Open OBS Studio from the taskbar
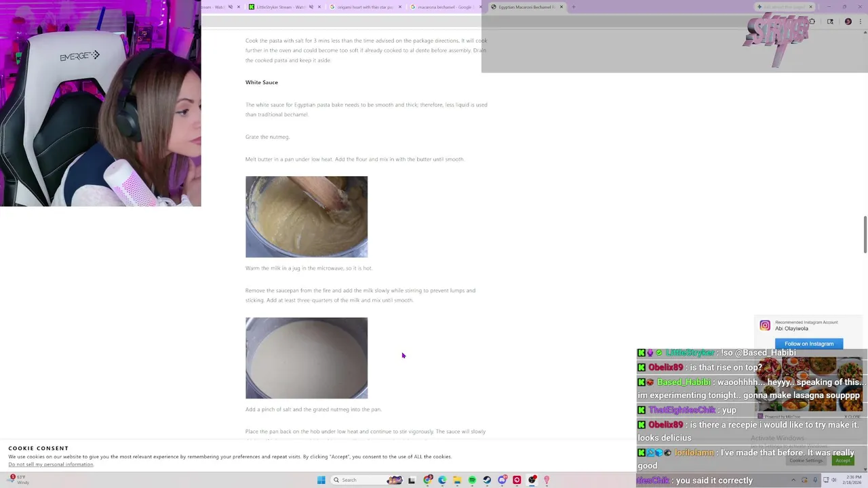 (x=532, y=480)
